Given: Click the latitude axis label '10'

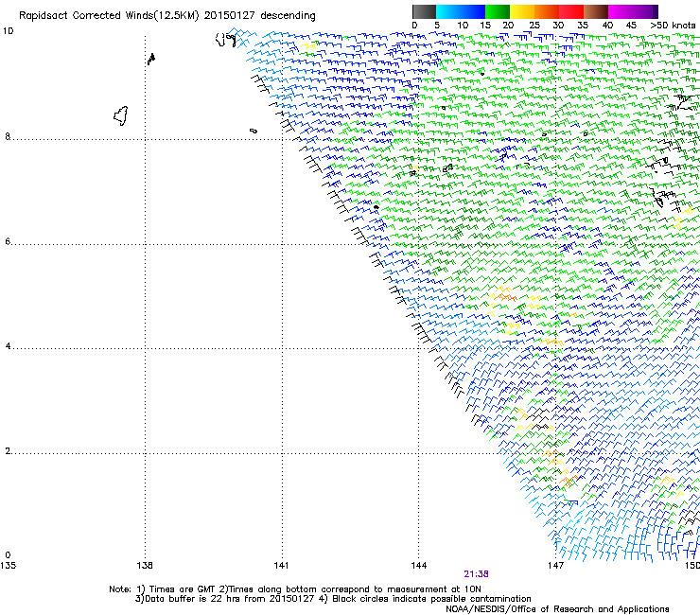Looking at the screenshot, I should [x=8, y=31].
